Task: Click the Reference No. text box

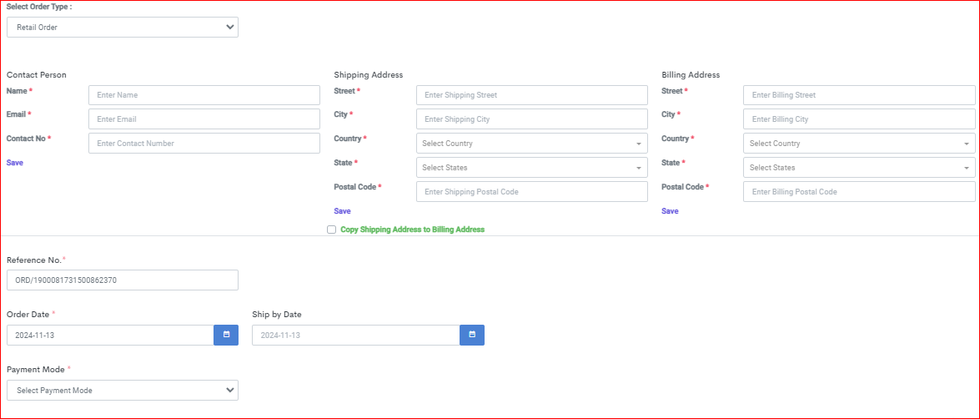Action: 123,280
